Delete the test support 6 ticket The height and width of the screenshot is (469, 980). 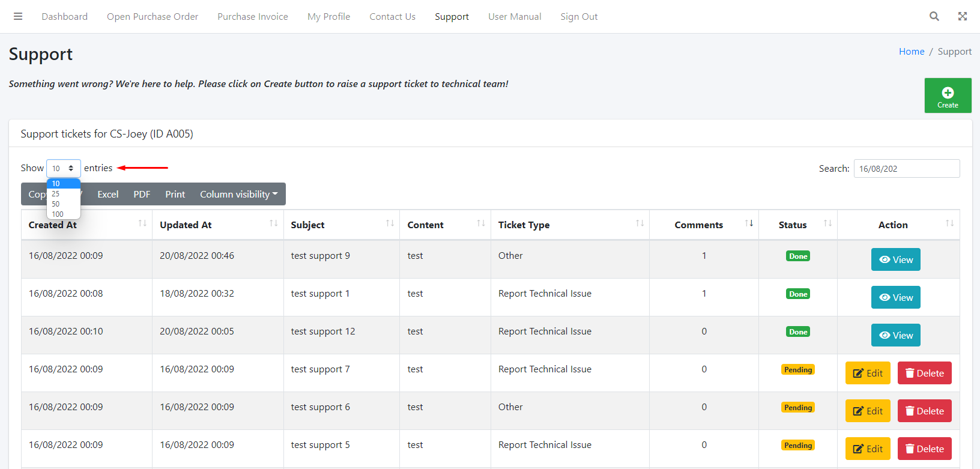tap(924, 411)
